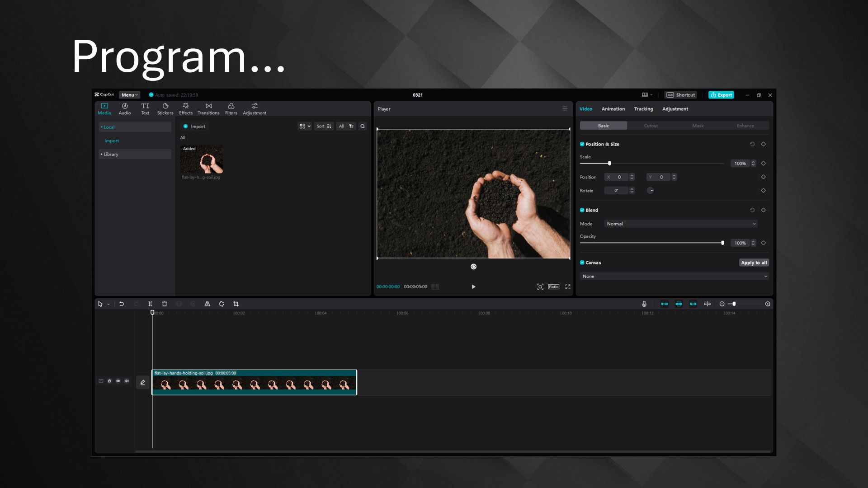Open the Stickers panel
Screen dimensions: 868x488
(165, 108)
